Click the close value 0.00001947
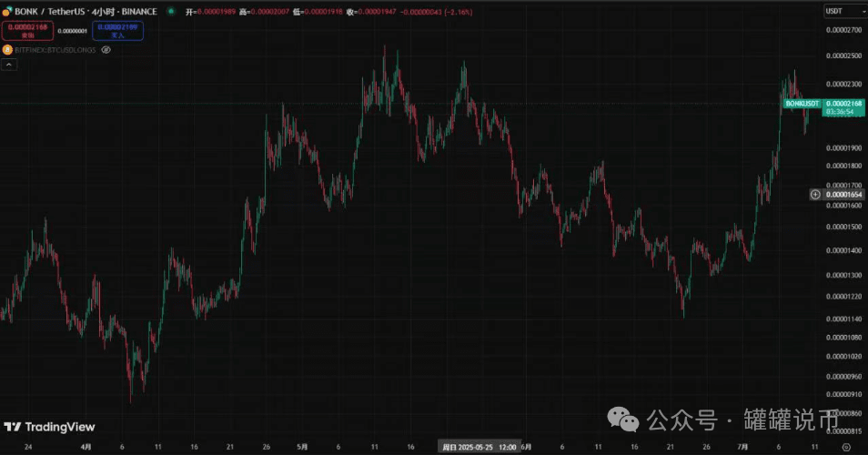868x455 pixels. point(377,12)
